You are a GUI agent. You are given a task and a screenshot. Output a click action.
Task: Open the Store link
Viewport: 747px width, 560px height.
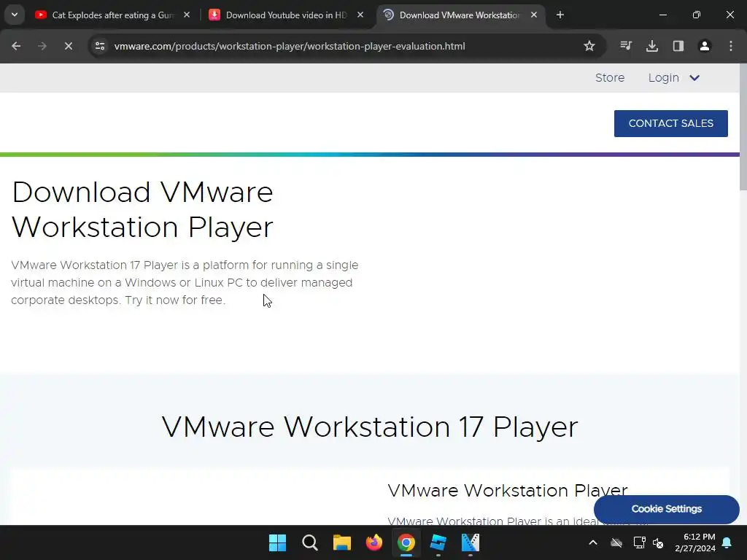[x=610, y=77]
